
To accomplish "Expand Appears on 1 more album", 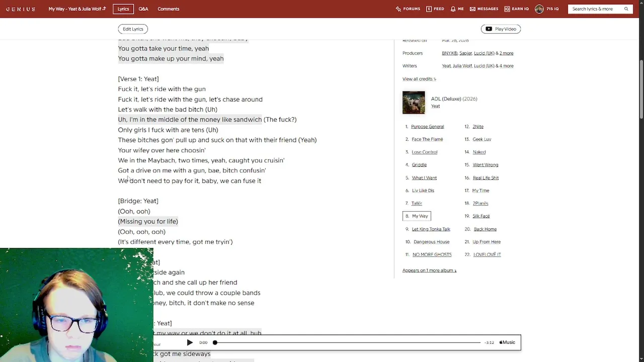I will (429, 270).
